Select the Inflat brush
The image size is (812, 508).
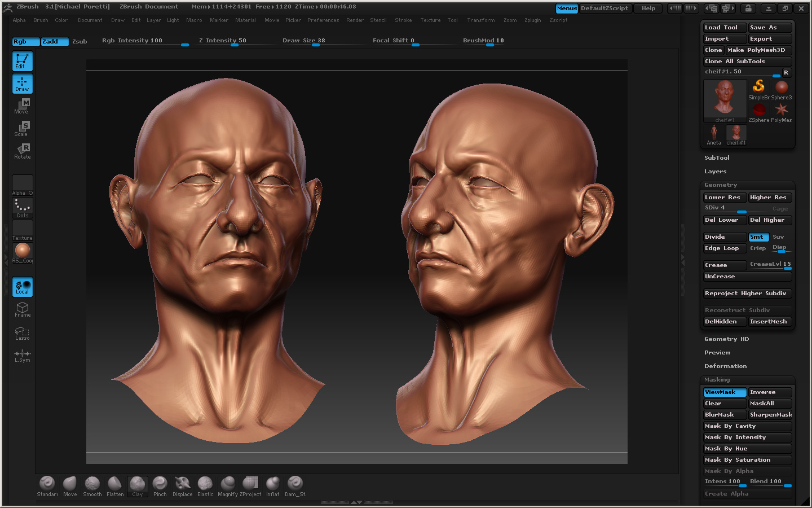(273, 487)
